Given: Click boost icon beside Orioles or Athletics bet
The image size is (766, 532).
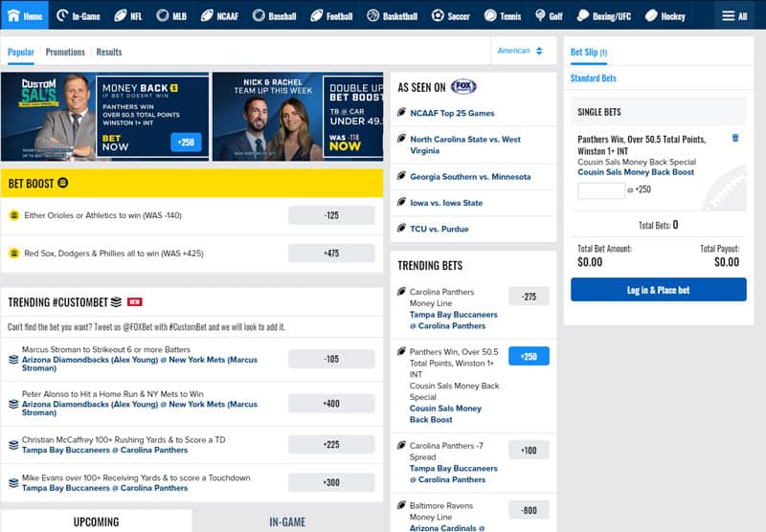Looking at the screenshot, I should point(14,215).
